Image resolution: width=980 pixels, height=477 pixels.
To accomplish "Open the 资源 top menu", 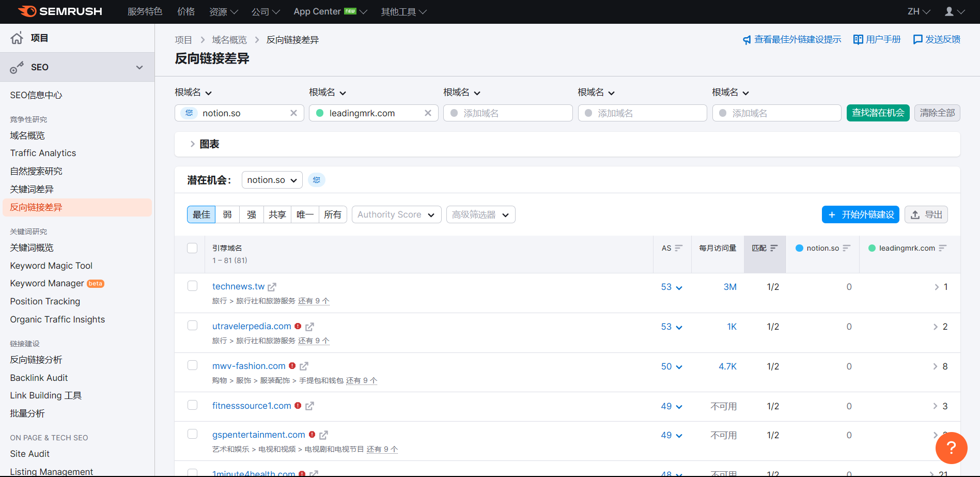I will (224, 11).
